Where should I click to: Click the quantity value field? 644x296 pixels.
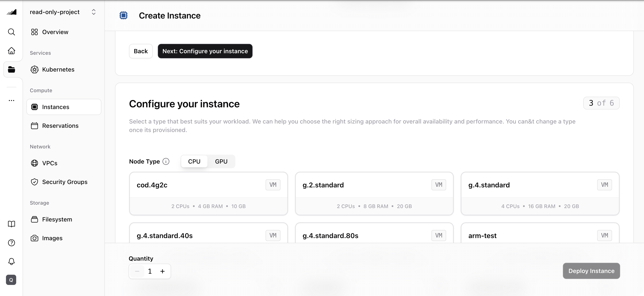point(150,271)
